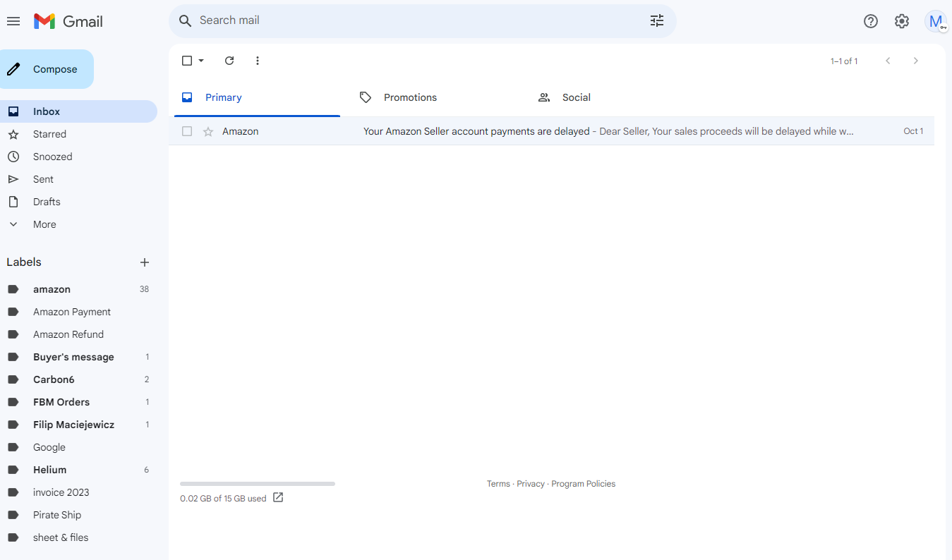This screenshot has height=560, width=952.
Task: Go to older messages arrow
Action: pos(916,61)
